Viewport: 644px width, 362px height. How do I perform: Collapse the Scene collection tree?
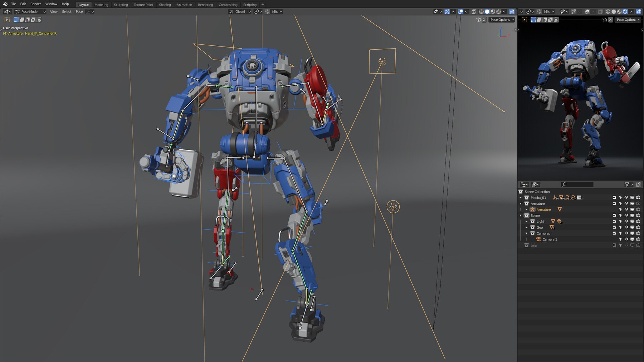[521, 215]
